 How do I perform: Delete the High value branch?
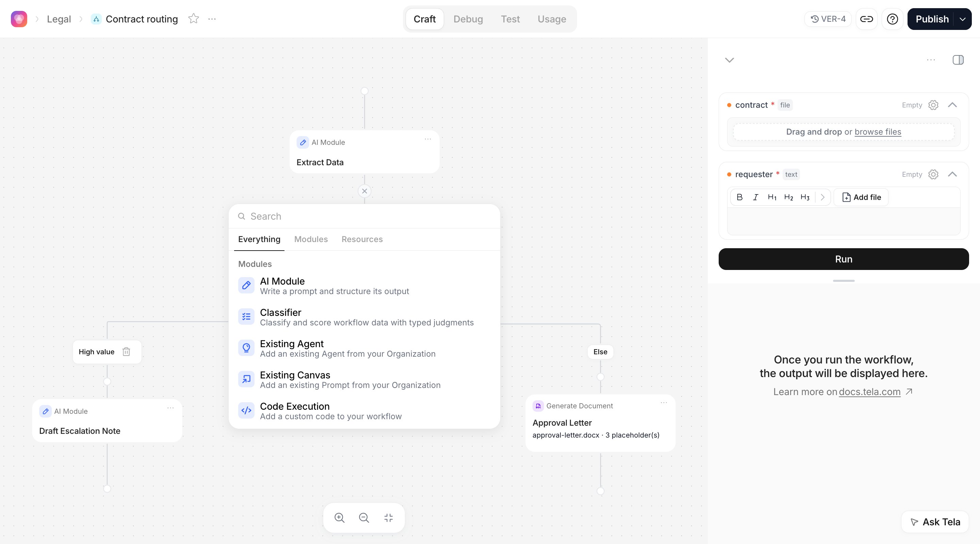point(126,352)
